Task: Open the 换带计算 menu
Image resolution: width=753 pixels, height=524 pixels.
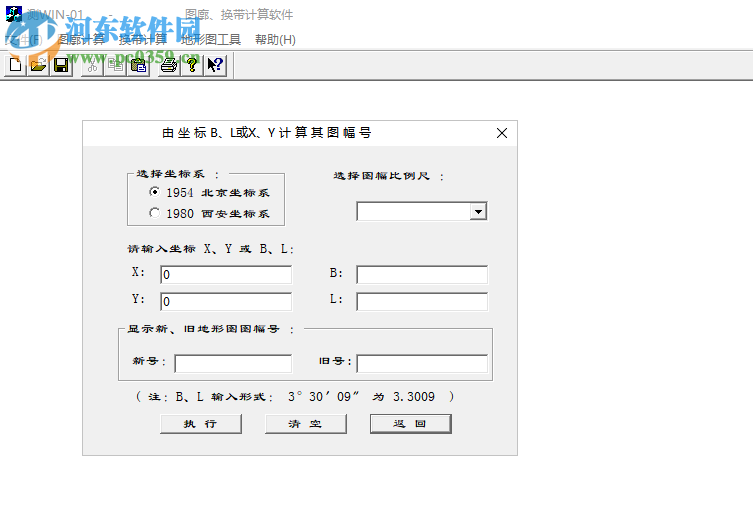Action: tap(143, 39)
